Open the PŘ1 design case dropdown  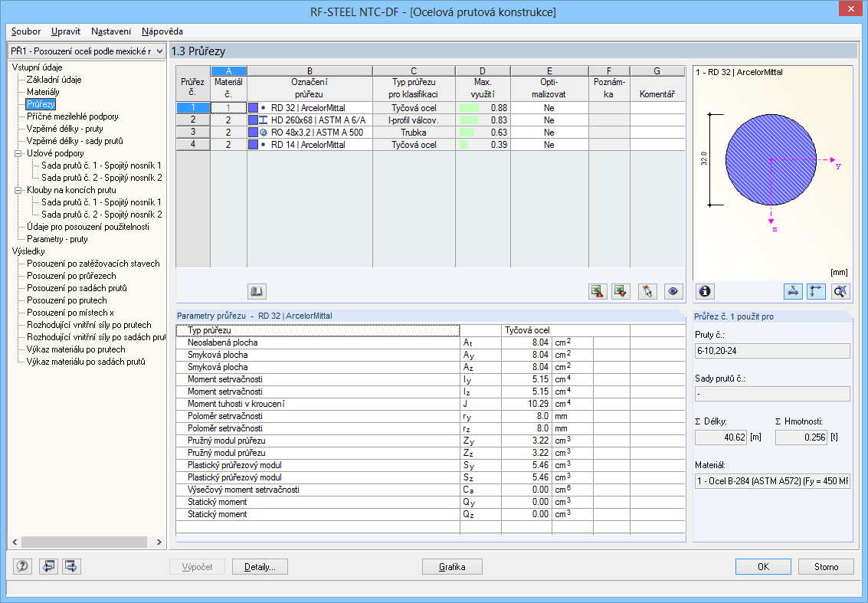[159, 51]
